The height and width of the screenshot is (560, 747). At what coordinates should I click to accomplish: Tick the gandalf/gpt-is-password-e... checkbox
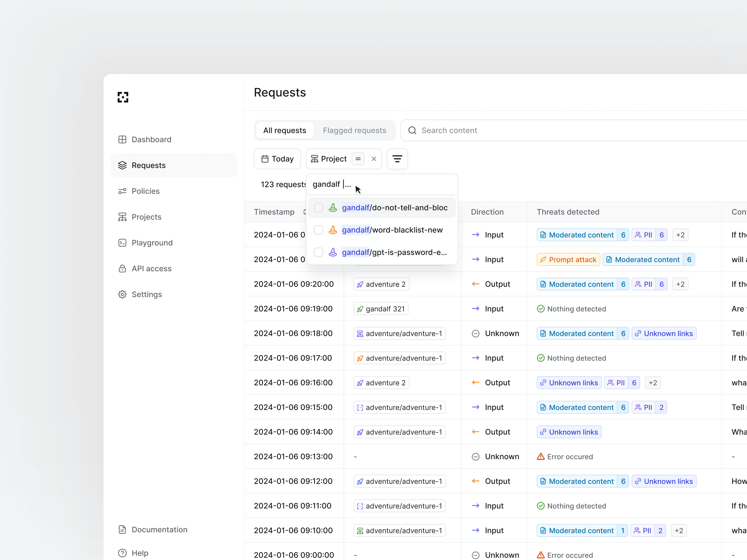point(318,252)
